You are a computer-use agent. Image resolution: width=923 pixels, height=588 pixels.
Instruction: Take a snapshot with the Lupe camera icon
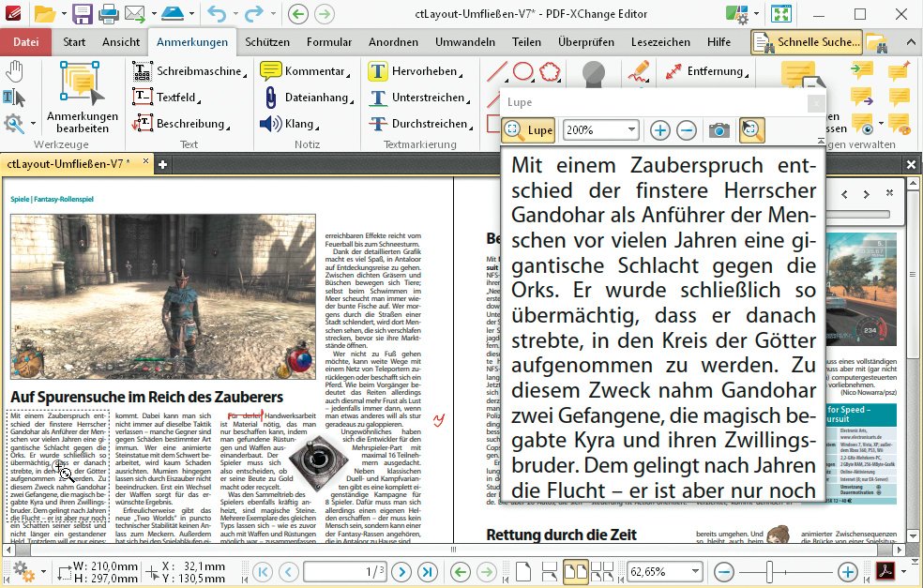click(719, 130)
